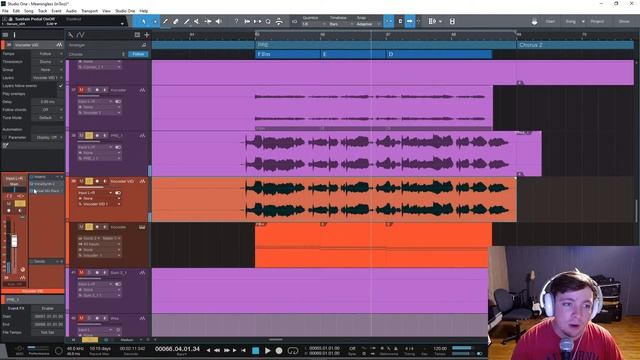The width and height of the screenshot is (640, 360).
Task: Open the Studio One menu
Action: point(125,11)
